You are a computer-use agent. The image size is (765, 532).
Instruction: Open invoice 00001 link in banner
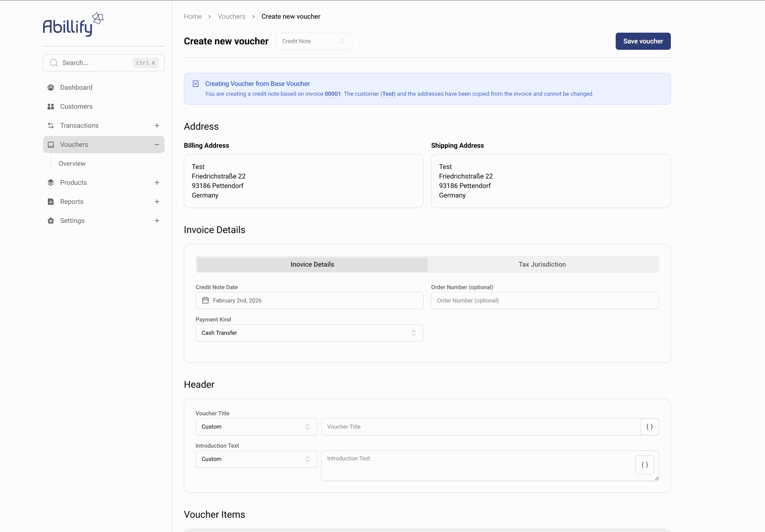tap(332, 94)
